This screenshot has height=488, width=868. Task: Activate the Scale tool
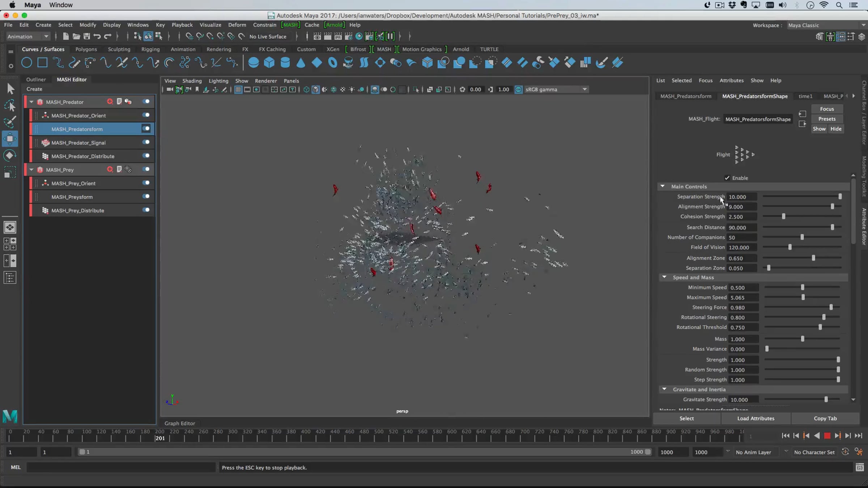coord(10,172)
